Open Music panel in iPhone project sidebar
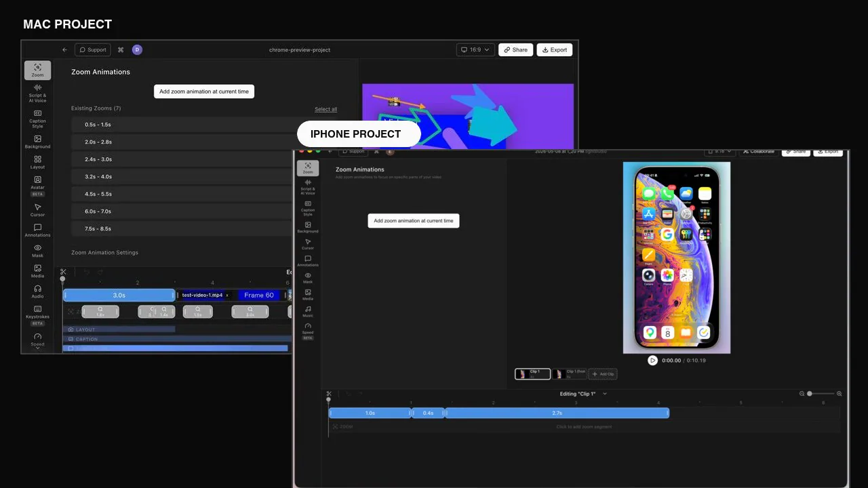Viewport: 868px width, 488px height. tap(308, 312)
